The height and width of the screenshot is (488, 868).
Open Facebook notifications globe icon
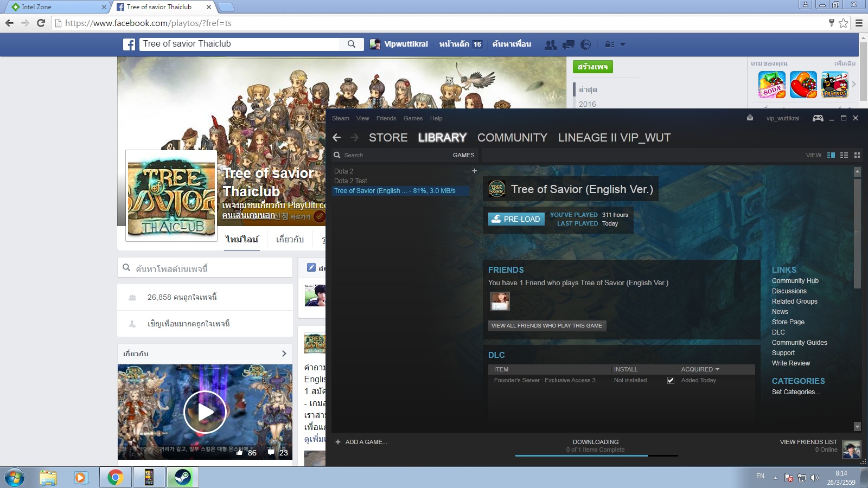586,44
